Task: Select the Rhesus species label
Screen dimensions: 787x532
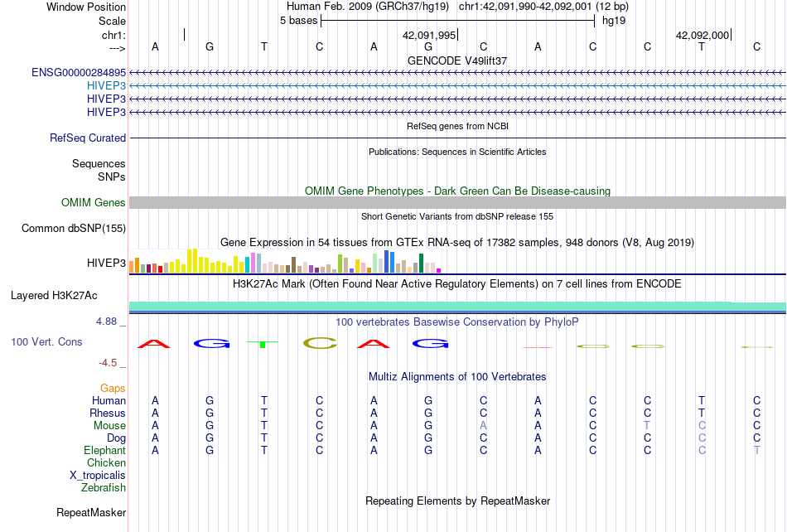Action: [x=108, y=413]
